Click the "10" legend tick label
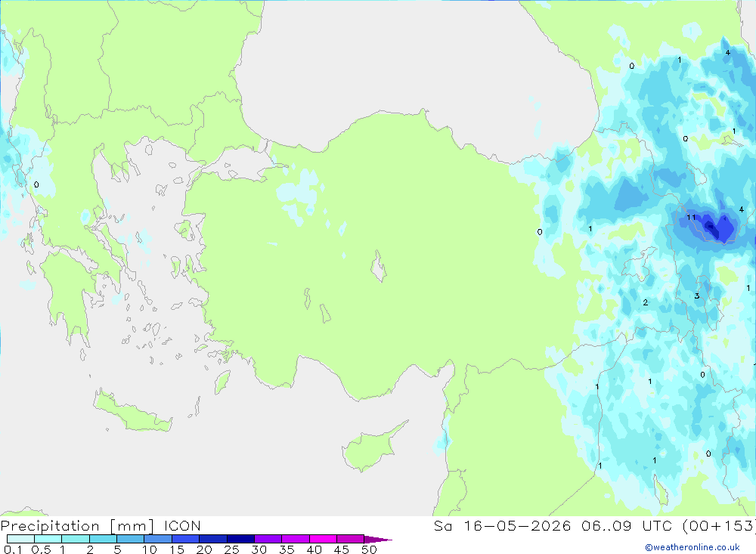756x554 pixels. [x=149, y=549]
